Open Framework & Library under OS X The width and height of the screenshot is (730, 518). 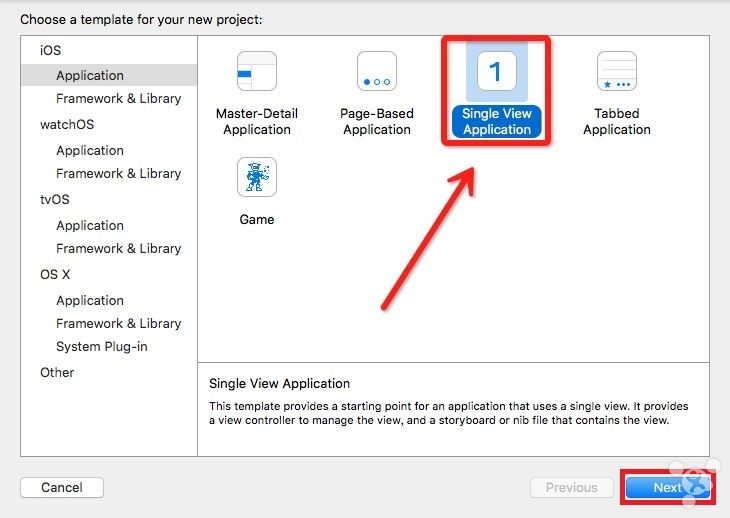pyautogui.click(x=118, y=323)
